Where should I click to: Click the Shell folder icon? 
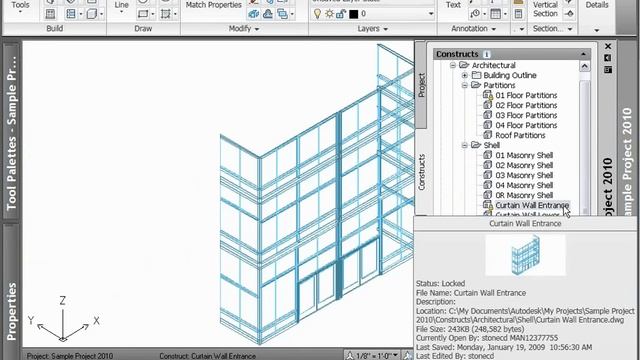476,145
